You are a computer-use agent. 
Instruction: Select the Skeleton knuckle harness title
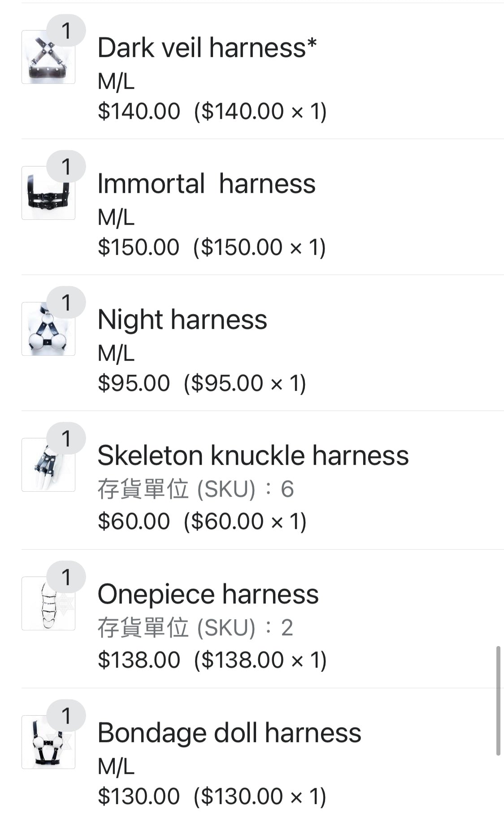[x=253, y=455]
